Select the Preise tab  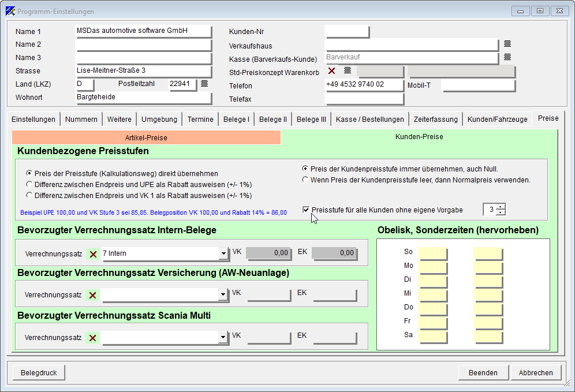548,118
